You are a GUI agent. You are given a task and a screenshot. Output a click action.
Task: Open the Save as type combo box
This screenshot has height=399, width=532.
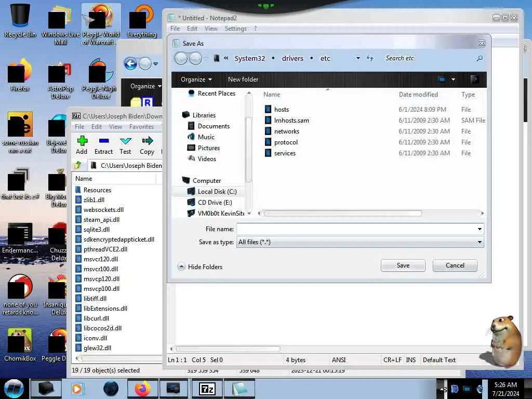click(360, 242)
